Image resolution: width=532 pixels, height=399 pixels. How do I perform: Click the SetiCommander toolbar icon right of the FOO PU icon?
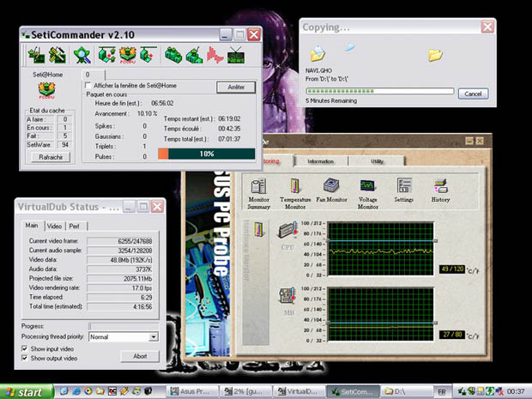coord(148,55)
